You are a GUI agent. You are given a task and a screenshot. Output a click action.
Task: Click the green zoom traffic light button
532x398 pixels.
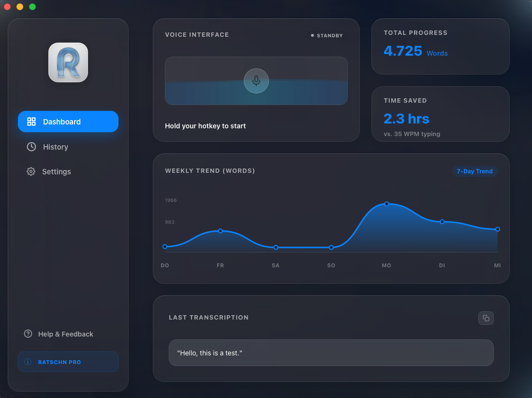(32, 7)
